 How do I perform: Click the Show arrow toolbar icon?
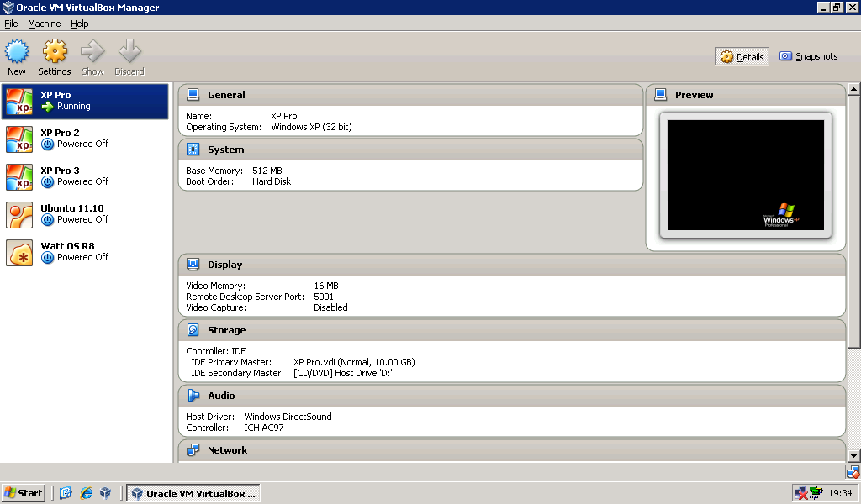[x=92, y=57]
